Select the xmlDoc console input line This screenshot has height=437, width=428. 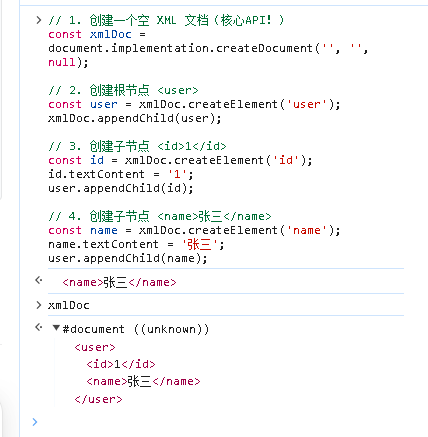click(x=69, y=305)
